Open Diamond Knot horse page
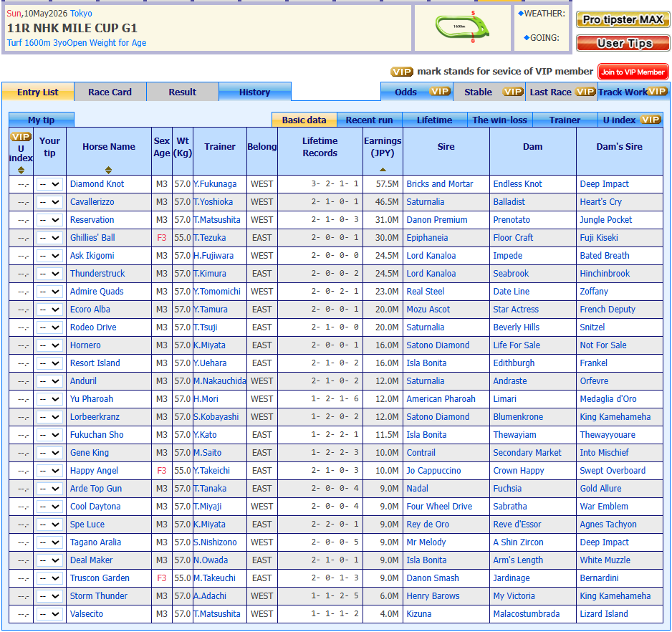Image resolution: width=672 pixels, height=632 pixels. [97, 184]
